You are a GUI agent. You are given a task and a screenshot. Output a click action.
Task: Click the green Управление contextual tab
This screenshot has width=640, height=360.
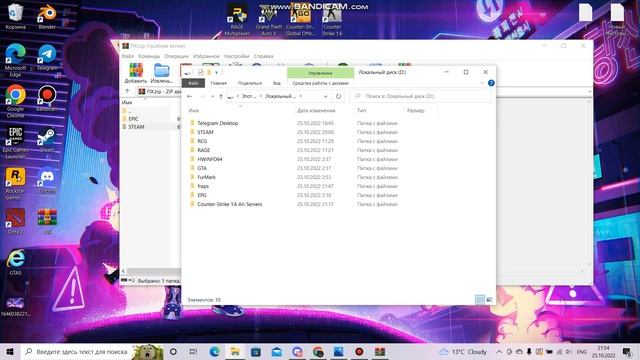[320, 73]
